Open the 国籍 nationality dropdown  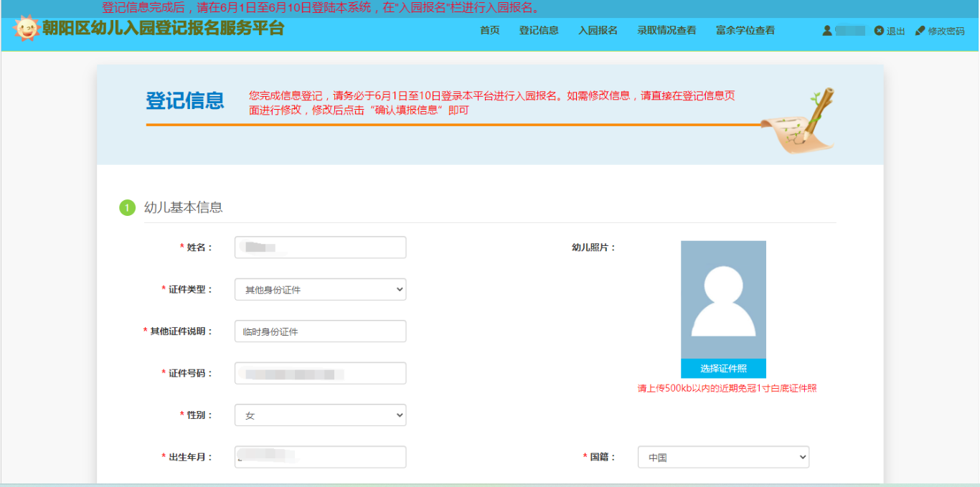[x=723, y=457]
